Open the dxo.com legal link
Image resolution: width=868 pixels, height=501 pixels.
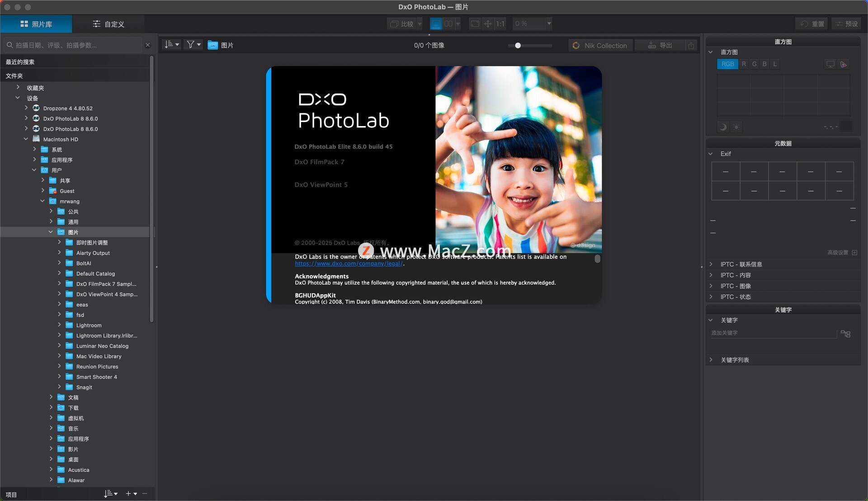tap(349, 263)
